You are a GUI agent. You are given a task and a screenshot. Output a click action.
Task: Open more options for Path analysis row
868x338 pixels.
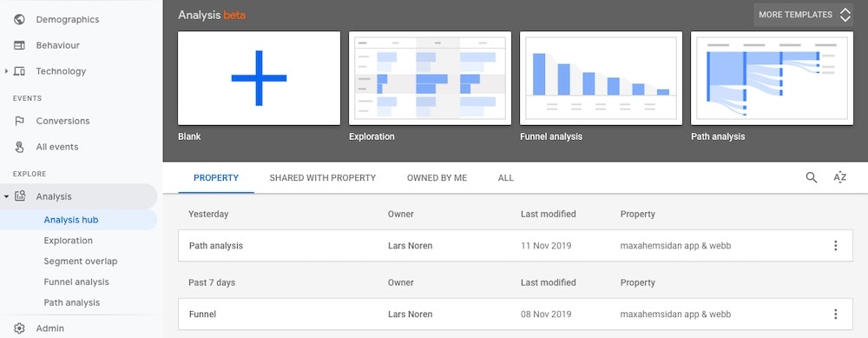835,246
